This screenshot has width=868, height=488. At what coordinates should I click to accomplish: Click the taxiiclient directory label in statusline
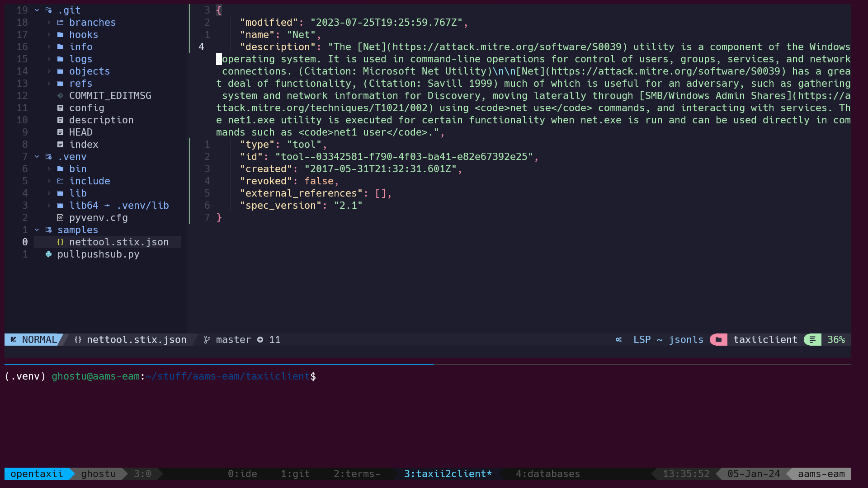pyautogui.click(x=765, y=339)
